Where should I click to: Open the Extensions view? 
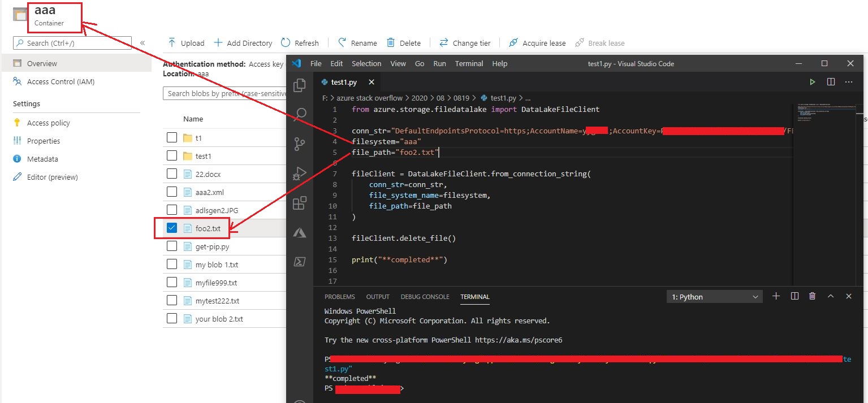[x=299, y=203]
